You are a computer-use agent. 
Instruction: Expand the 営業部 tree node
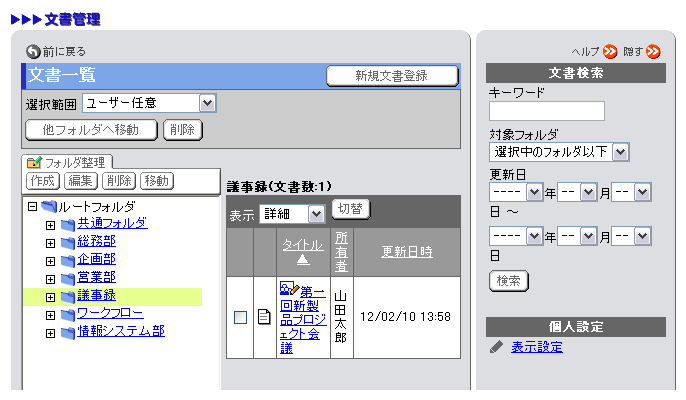pyautogui.click(x=50, y=279)
